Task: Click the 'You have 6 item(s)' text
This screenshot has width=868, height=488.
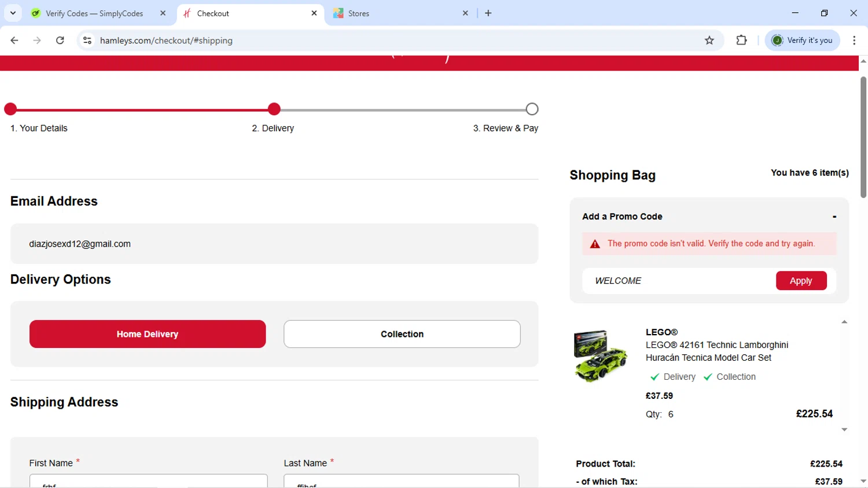Action: click(x=810, y=173)
